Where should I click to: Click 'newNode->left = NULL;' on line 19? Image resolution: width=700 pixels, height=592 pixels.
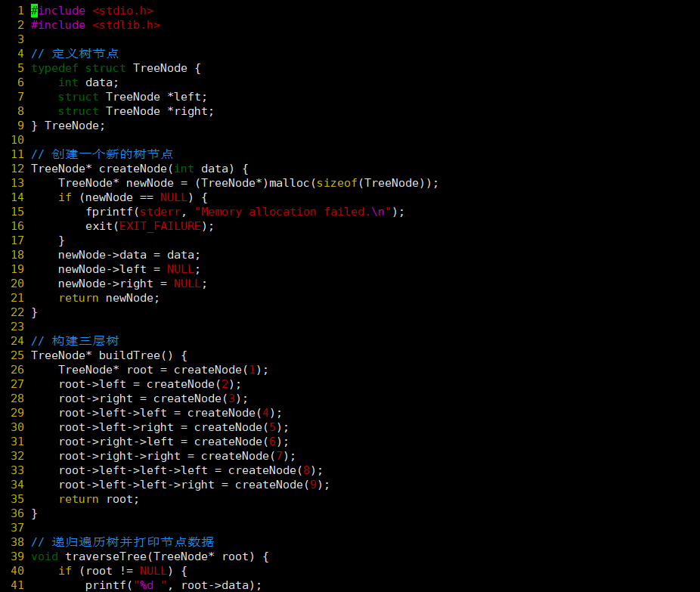pyautogui.click(x=129, y=268)
